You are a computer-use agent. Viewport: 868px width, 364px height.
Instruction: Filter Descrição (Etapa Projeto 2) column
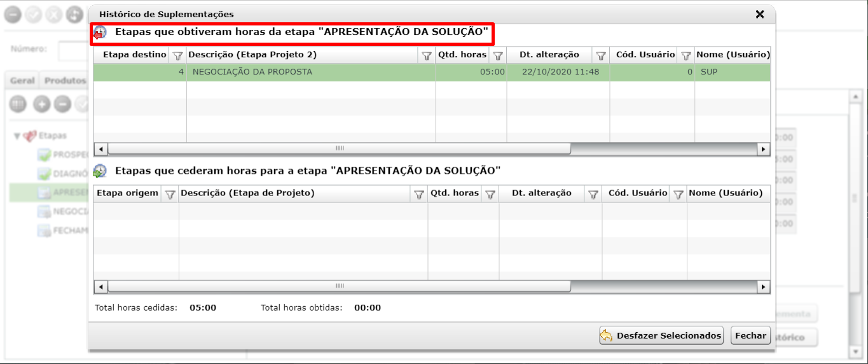coord(427,55)
